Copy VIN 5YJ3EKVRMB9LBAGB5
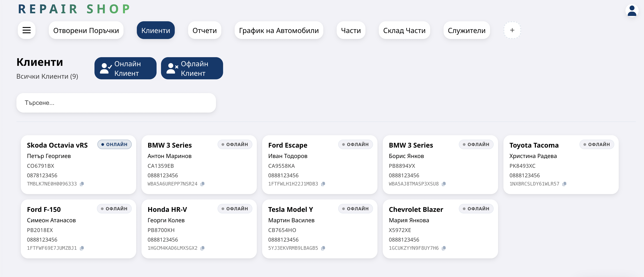 pyautogui.click(x=323, y=248)
